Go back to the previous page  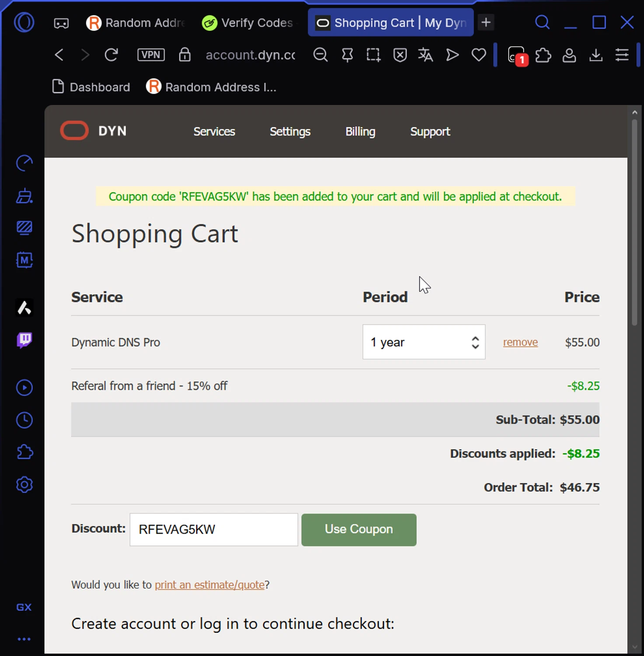59,55
